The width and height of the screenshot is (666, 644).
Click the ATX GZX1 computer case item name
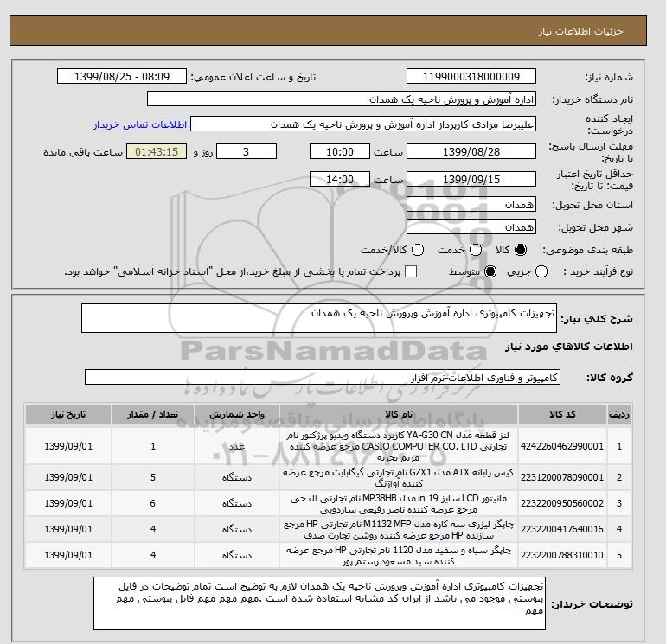pyautogui.click(x=399, y=477)
